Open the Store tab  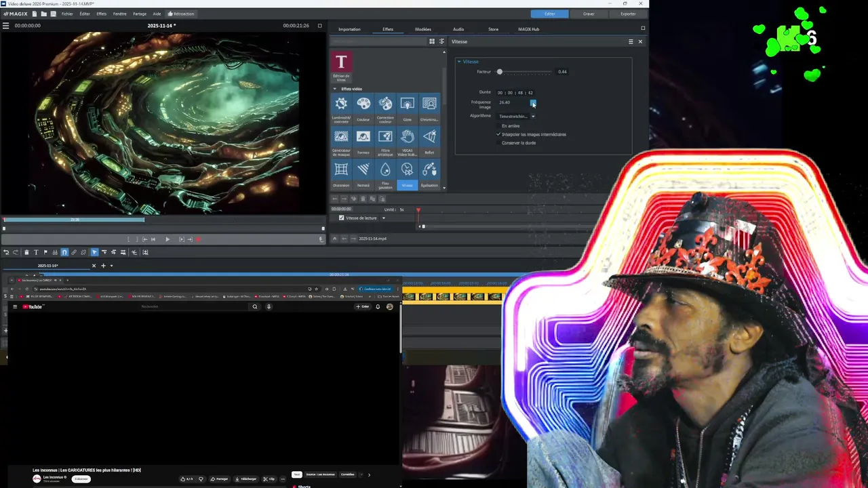(x=493, y=29)
